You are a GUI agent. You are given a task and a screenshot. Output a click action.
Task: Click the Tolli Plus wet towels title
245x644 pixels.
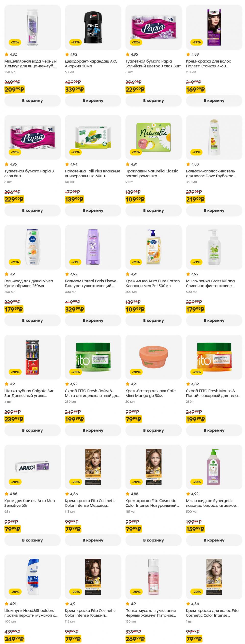92,173
